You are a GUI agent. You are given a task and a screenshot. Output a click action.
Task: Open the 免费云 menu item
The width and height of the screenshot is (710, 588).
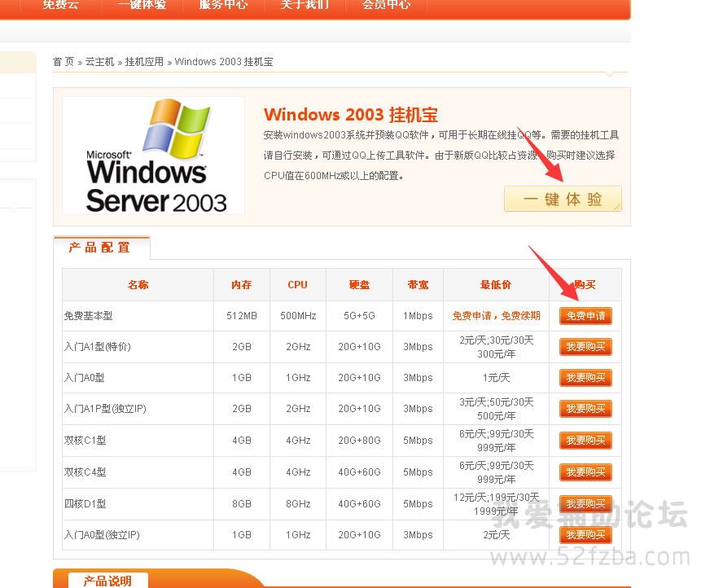tap(61, 5)
